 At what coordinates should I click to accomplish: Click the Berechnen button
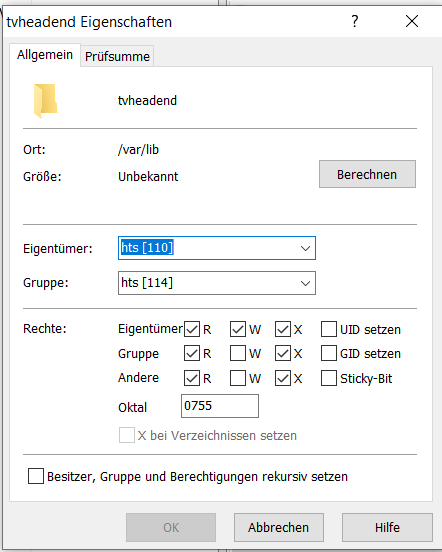click(x=367, y=174)
